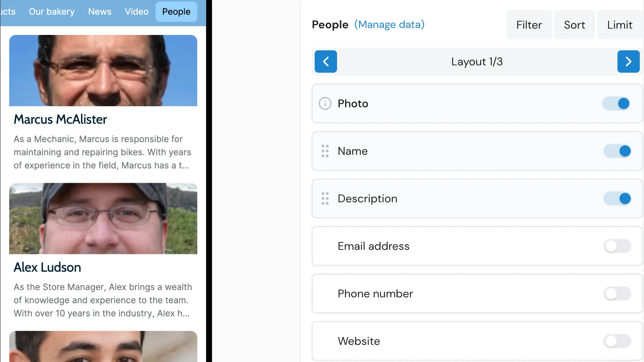Enable the Website toggle
The height and width of the screenshot is (362, 644).
click(617, 341)
